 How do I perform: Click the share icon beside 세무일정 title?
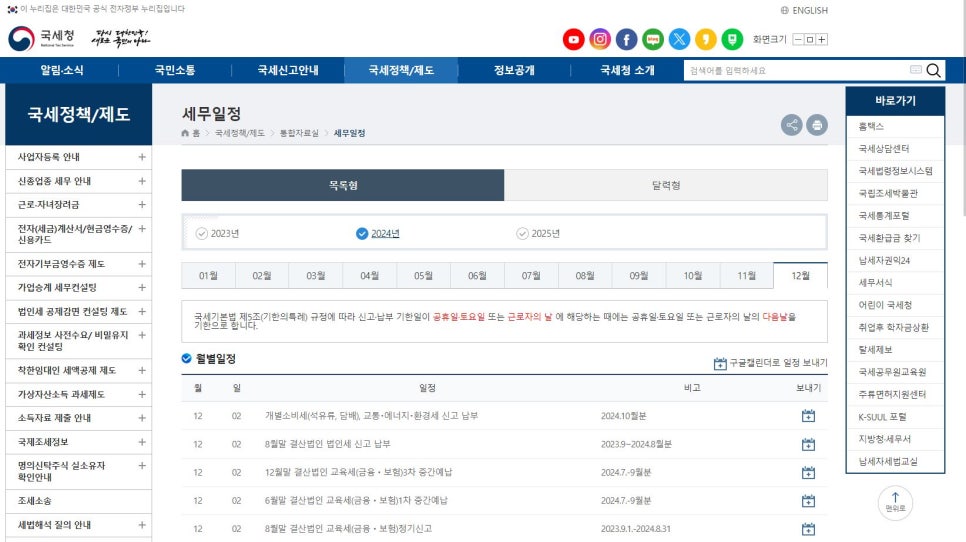pos(791,125)
